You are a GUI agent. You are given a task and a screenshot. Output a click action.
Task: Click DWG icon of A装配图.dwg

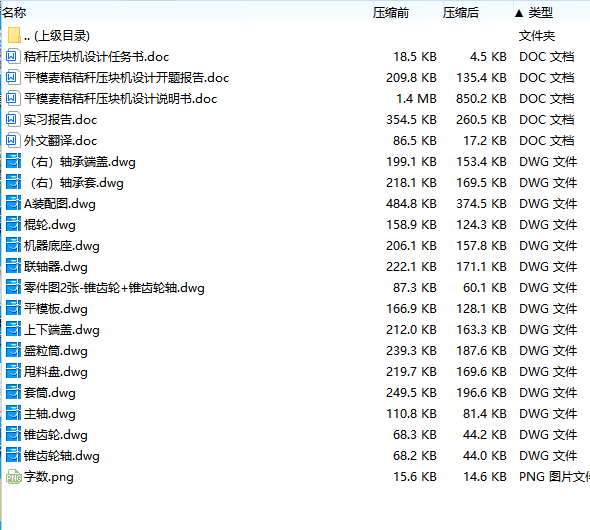[x=13, y=203]
